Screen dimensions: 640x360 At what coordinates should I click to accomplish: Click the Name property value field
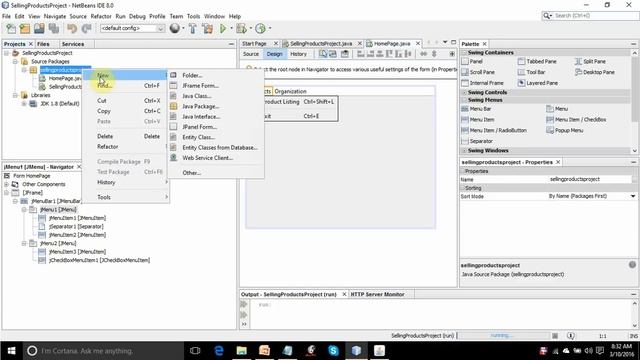tap(589, 179)
